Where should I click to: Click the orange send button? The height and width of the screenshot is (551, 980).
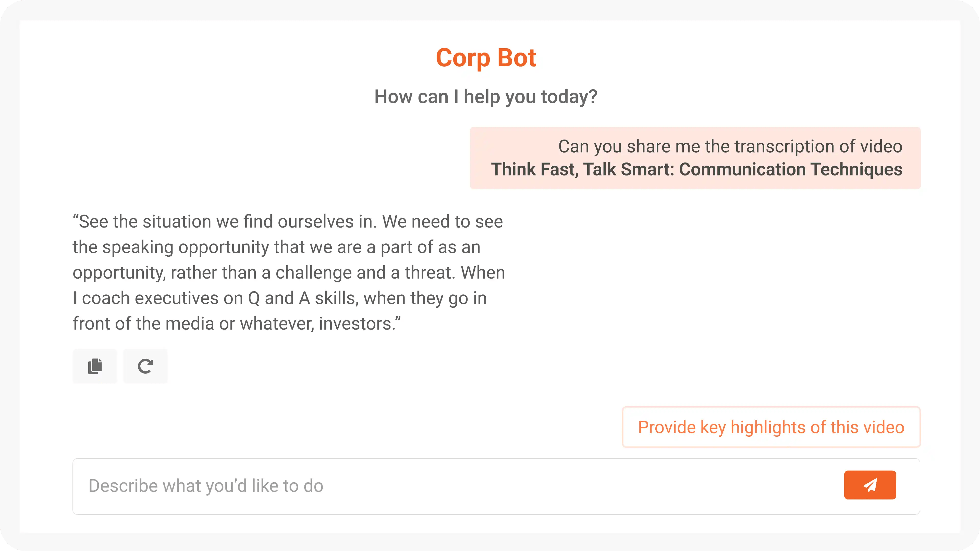(870, 485)
